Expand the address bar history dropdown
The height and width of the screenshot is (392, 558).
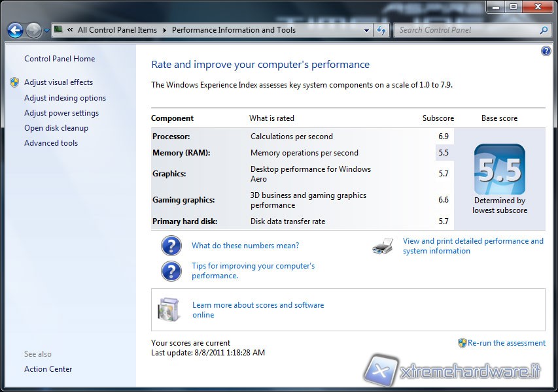click(x=367, y=30)
